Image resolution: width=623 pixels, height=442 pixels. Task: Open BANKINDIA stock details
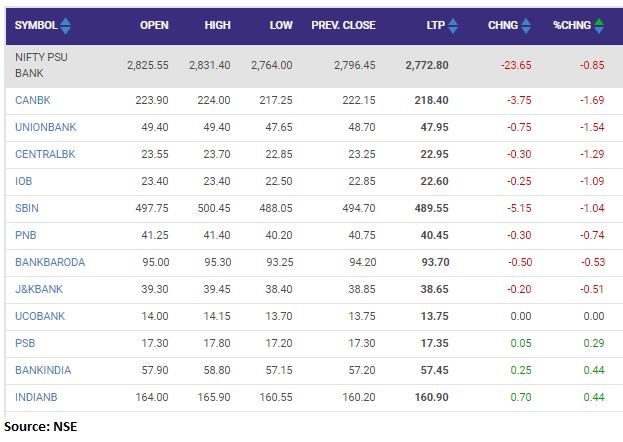pos(43,371)
